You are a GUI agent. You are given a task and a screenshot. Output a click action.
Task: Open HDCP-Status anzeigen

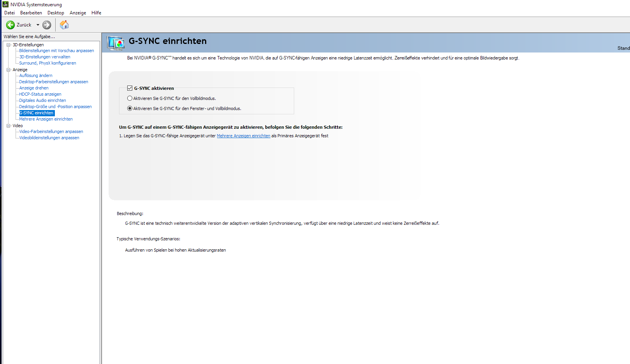click(x=40, y=94)
